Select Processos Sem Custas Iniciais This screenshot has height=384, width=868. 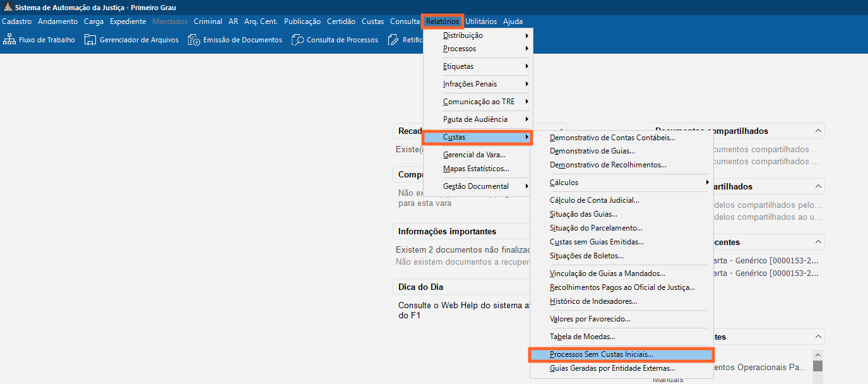(x=601, y=355)
